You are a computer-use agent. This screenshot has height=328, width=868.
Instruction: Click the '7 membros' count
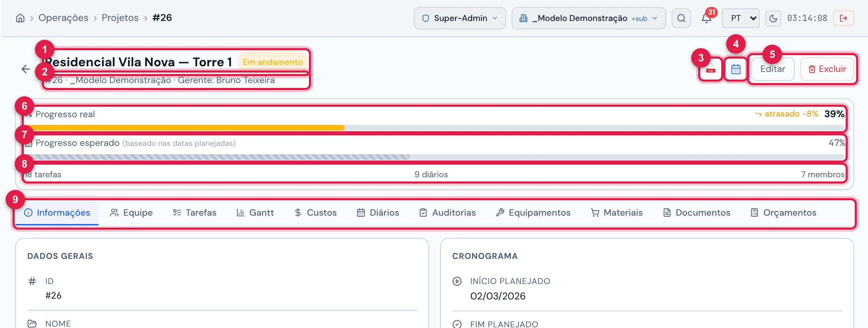point(823,174)
